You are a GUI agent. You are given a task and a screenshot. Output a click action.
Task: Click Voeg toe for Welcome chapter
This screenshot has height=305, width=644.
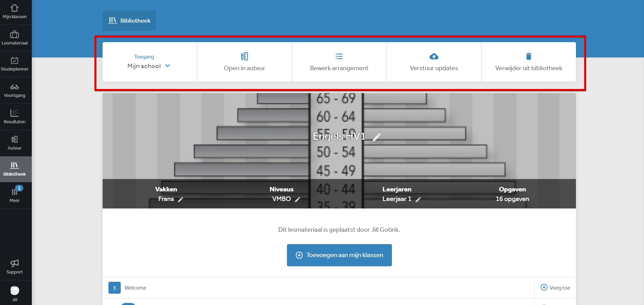555,288
